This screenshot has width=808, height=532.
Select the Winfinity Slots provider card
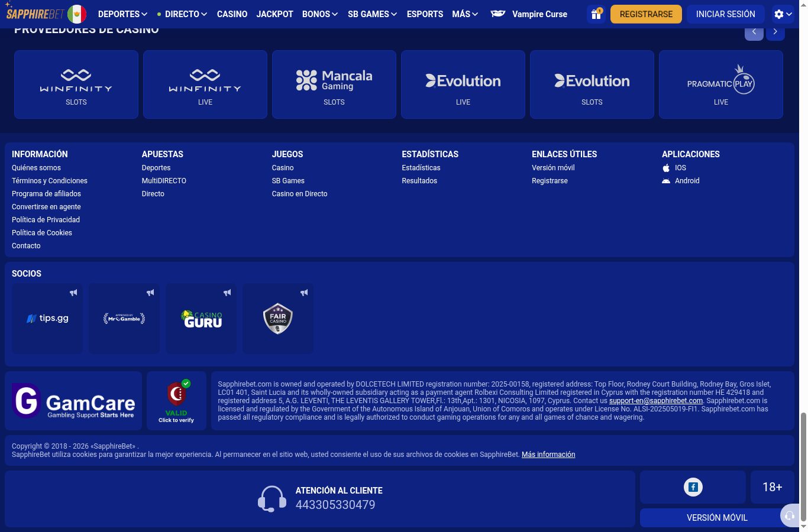[x=76, y=85]
